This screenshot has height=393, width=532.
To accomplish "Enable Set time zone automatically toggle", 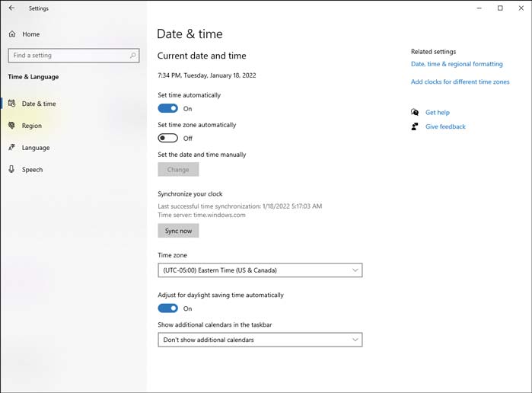I will tap(168, 139).
